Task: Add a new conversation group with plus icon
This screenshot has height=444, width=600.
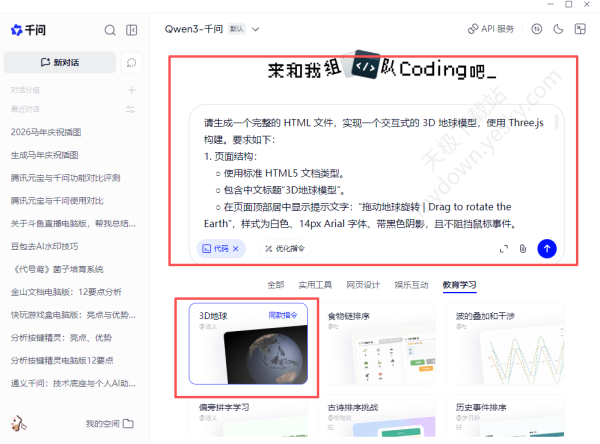Action: (x=131, y=90)
